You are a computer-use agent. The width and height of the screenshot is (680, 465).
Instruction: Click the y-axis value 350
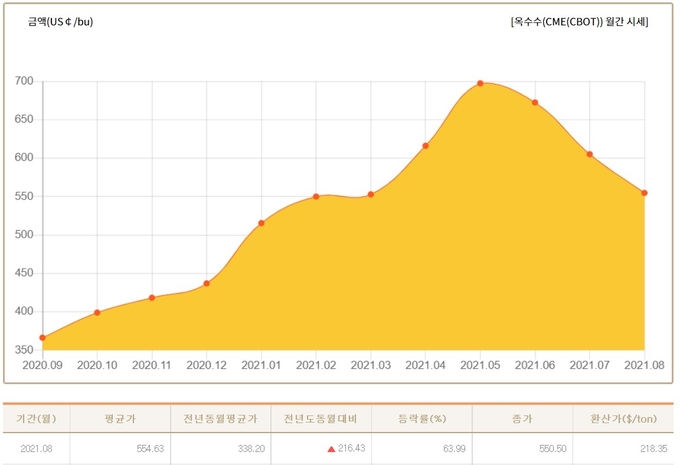point(24,350)
